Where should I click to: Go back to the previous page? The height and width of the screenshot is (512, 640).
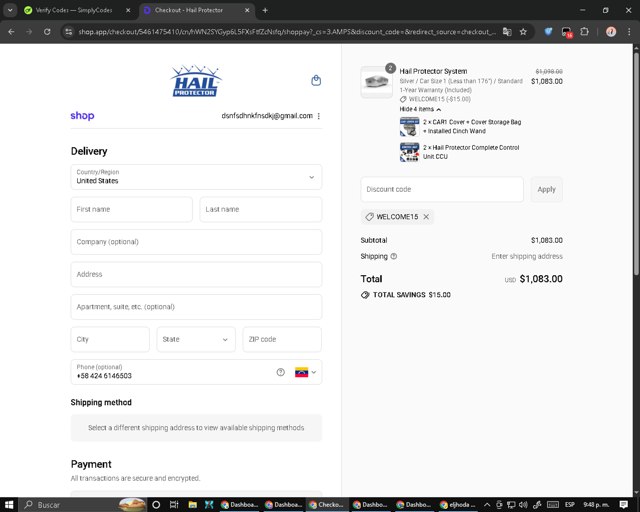click(x=11, y=32)
